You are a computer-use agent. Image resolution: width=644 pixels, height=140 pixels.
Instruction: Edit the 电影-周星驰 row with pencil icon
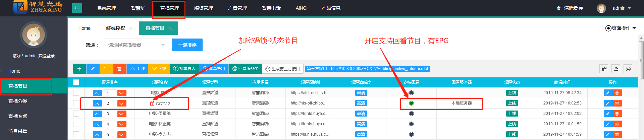point(608,114)
